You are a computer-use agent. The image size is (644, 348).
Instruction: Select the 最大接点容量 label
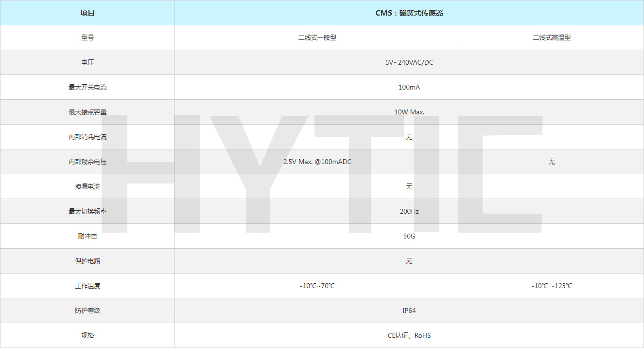[x=87, y=112]
